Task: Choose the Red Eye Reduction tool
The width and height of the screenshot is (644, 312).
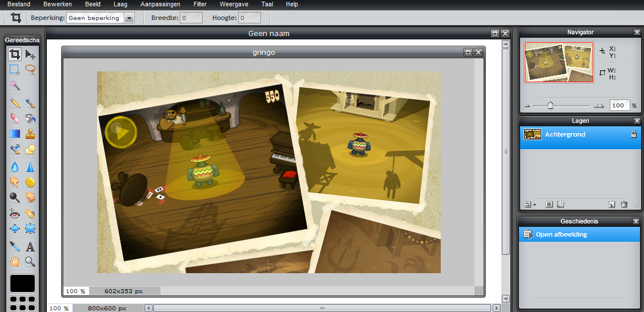Action: pyautogui.click(x=15, y=214)
